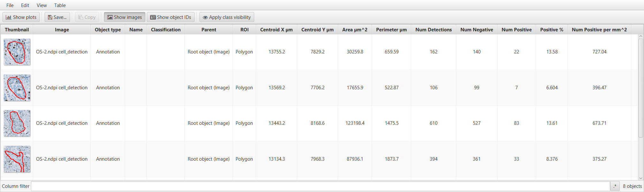Select Num Positive value 83
The image size is (644, 192).
click(x=517, y=123)
